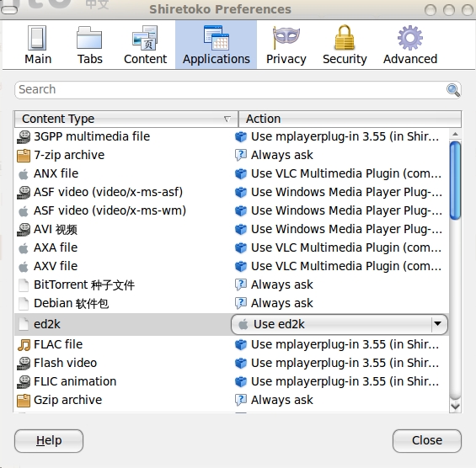Switch to the Tabs pane
The height and width of the screenshot is (468, 476).
point(89,45)
